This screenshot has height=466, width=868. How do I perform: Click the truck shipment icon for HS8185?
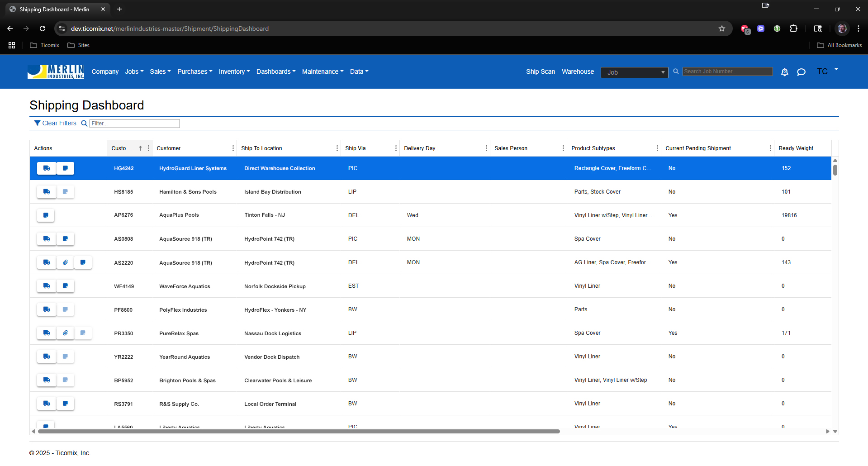click(47, 192)
